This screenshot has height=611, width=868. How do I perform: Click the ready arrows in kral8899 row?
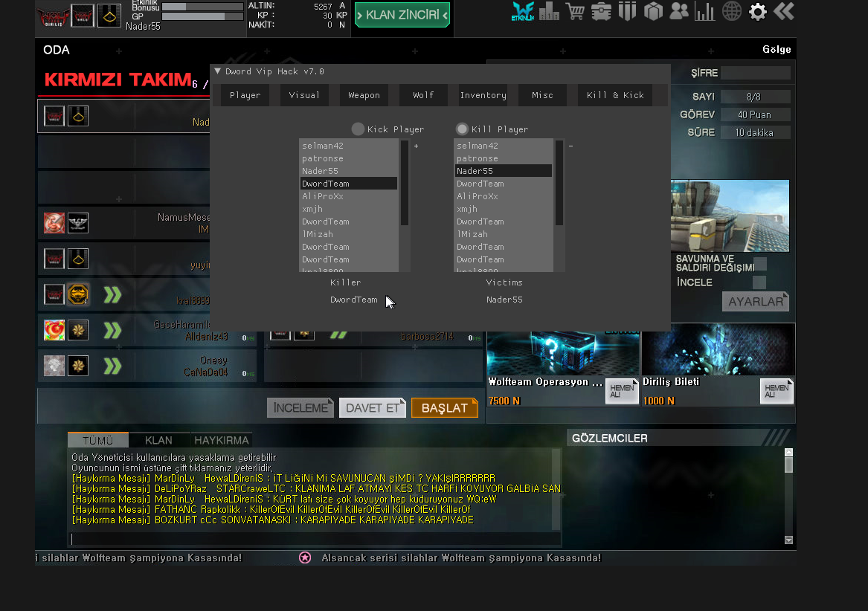click(112, 295)
